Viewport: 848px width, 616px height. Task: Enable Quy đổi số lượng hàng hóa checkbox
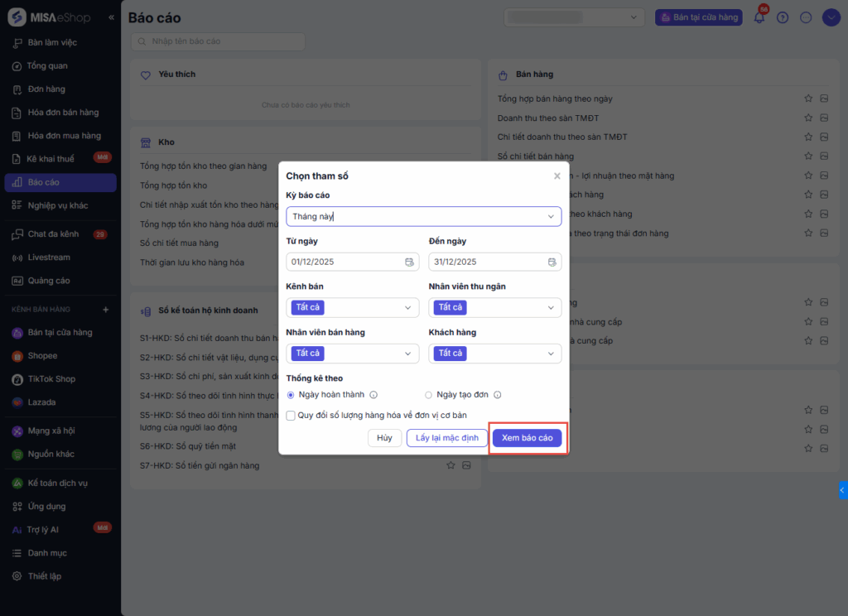pyautogui.click(x=291, y=415)
